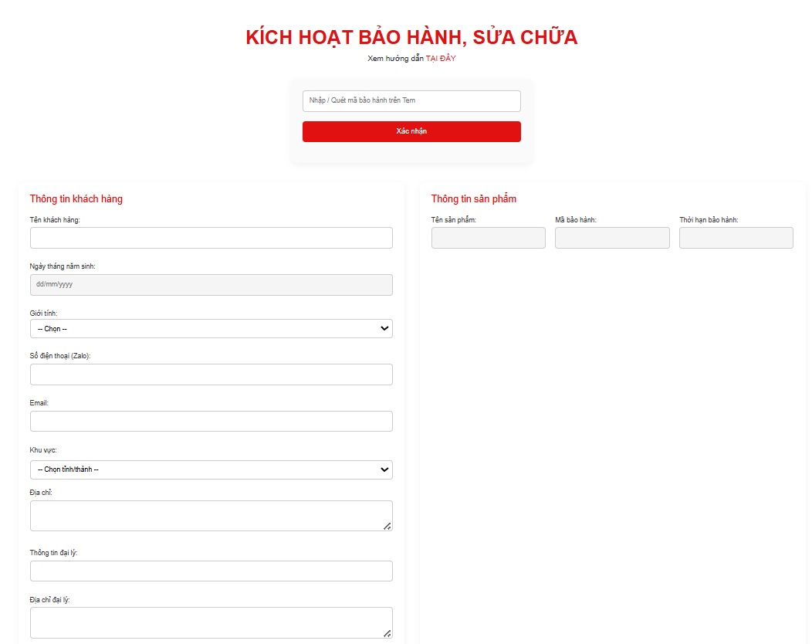Viewport: 812px width, 644px height.
Task: Click the Ngày tháng năm sinh date field
Action: click(x=211, y=285)
